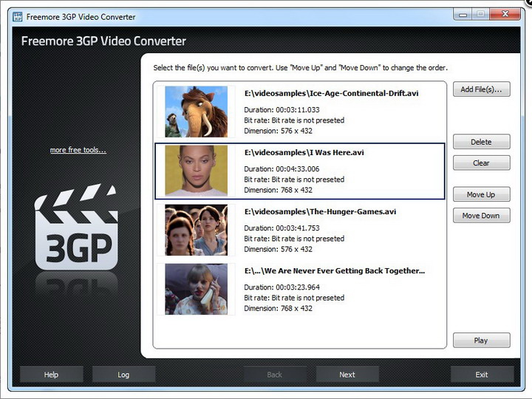Screen dimensions: 532x399
Task: Click the Freemore app icon in title bar
Action: point(17,16)
